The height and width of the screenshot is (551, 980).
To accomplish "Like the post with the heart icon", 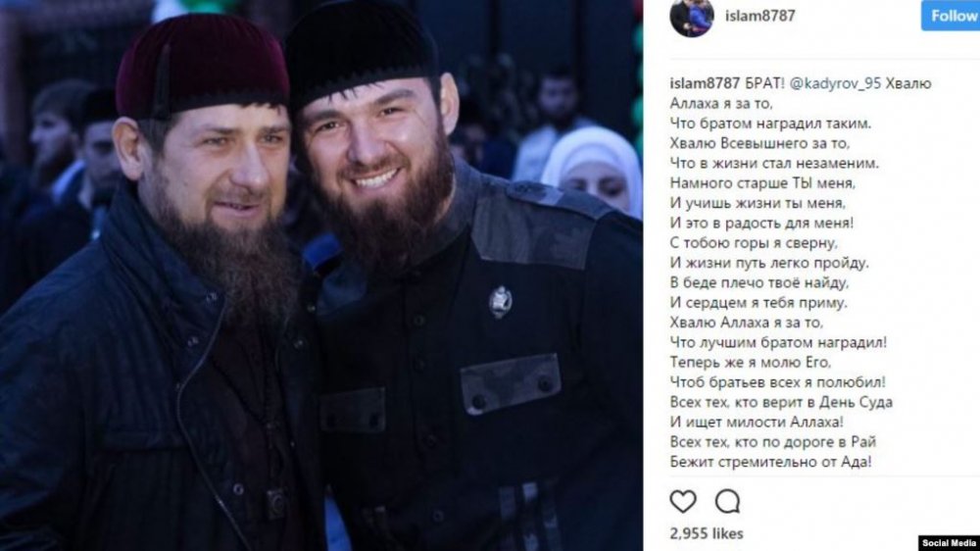I will click(x=682, y=502).
